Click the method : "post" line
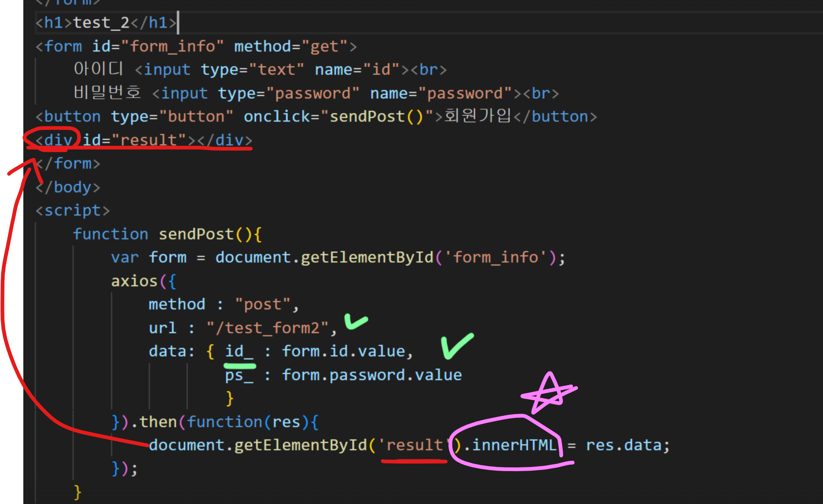 coord(224,304)
